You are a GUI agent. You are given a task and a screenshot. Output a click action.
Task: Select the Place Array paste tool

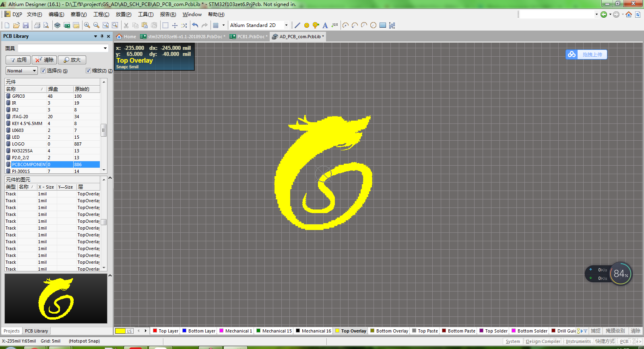tap(392, 25)
